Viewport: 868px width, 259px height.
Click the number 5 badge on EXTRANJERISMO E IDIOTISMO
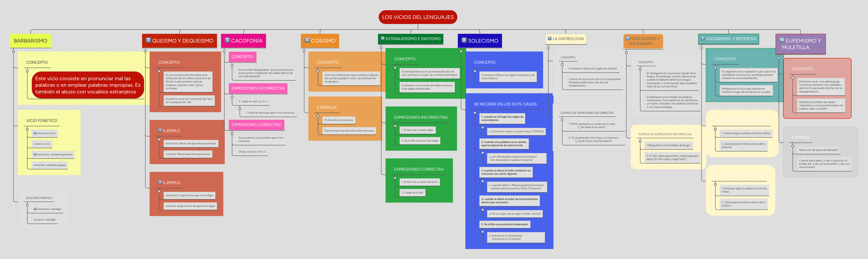(x=382, y=38)
